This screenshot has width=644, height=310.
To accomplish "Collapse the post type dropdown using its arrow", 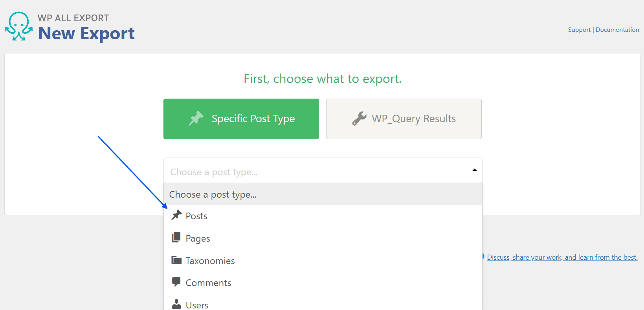I will pos(475,170).
